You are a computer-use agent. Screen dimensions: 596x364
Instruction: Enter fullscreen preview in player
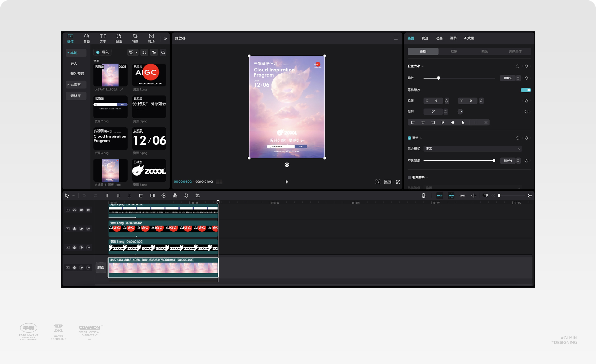click(x=398, y=182)
